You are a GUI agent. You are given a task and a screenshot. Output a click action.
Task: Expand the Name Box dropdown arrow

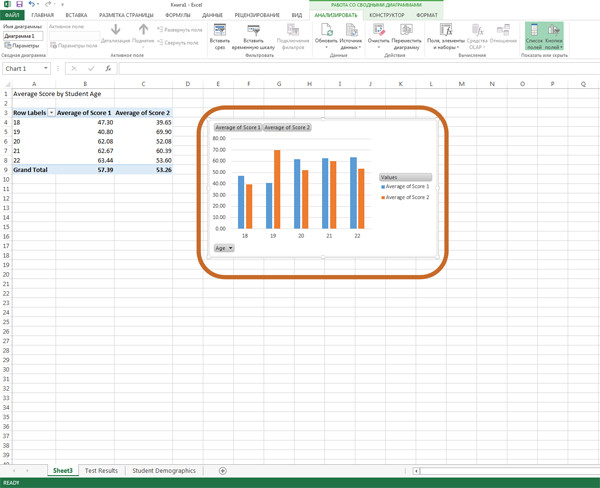click(48, 69)
